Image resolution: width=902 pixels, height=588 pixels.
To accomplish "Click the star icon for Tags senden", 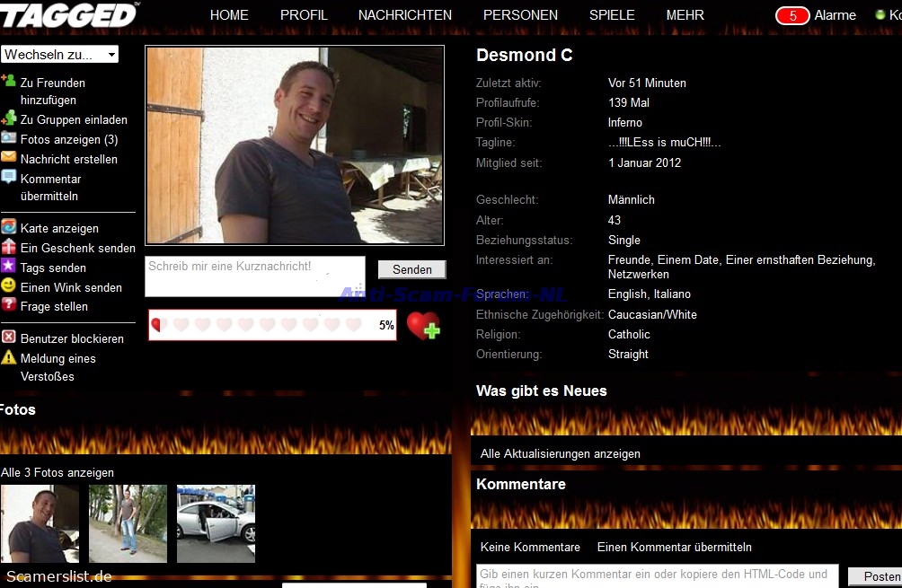I will tap(8, 267).
